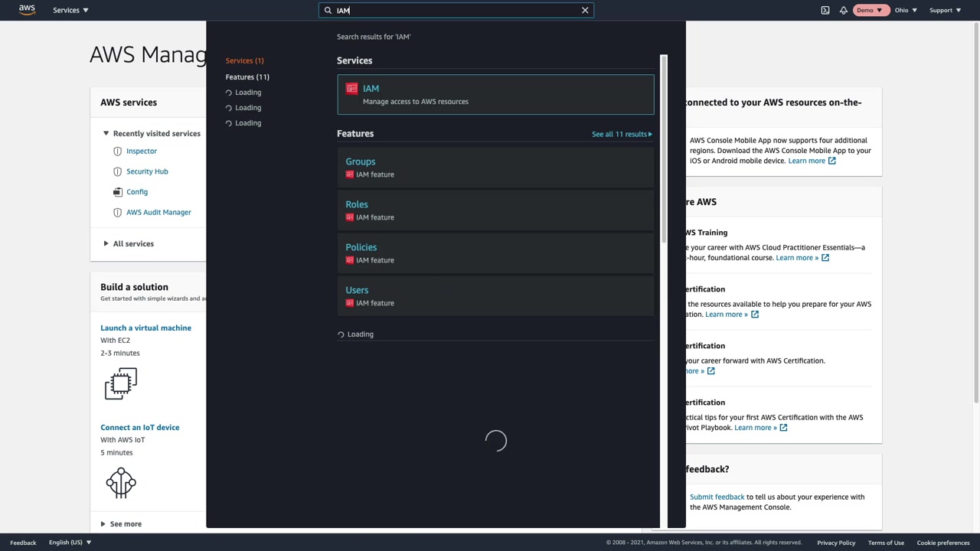Open Connect an IoT device
Viewport: 980px width, 551px height.
pyautogui.click(x=139, y=427)
